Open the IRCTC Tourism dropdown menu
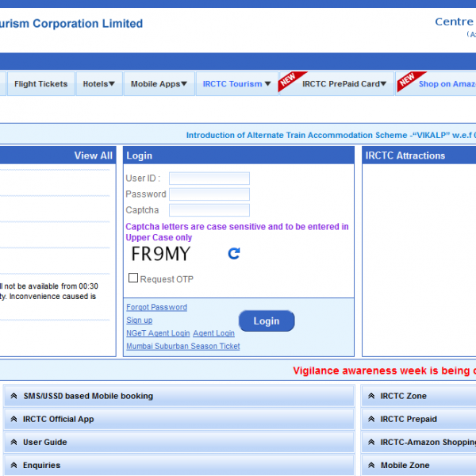Screen dimensions: 476x476 tap(236, 84)
